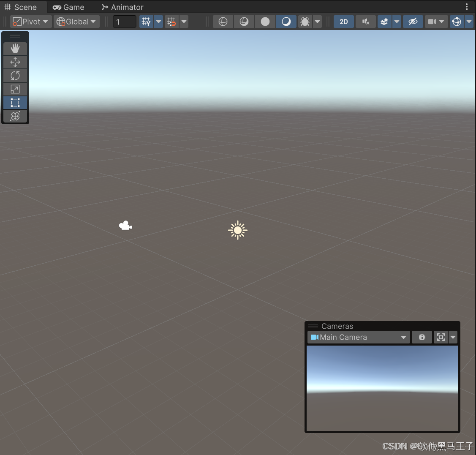
Task: Switch to Shaded Wireframe draw mode
Action: tap(244, 22)
